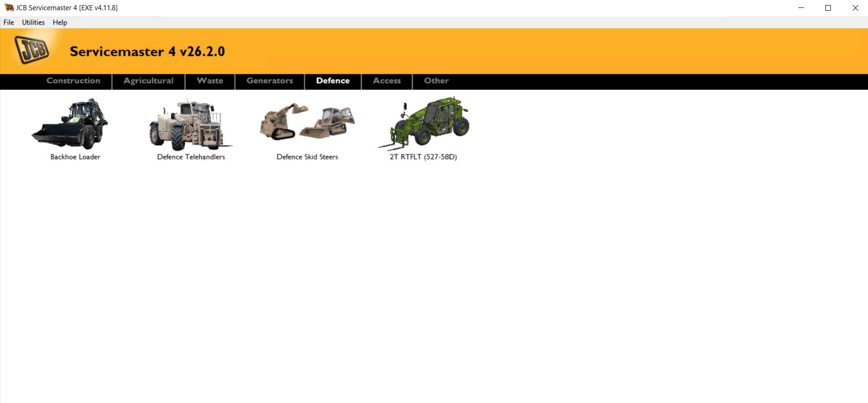The width and height of the screenshot is (868, 403).
Task: Select the Defence Telehandlers vehicle image
Action: [191, 124]
